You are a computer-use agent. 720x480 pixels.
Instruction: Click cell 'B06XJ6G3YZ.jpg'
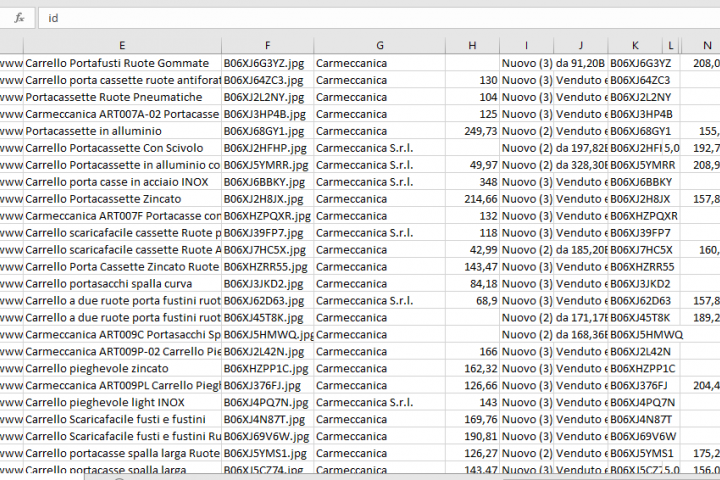tap(268, 63)
